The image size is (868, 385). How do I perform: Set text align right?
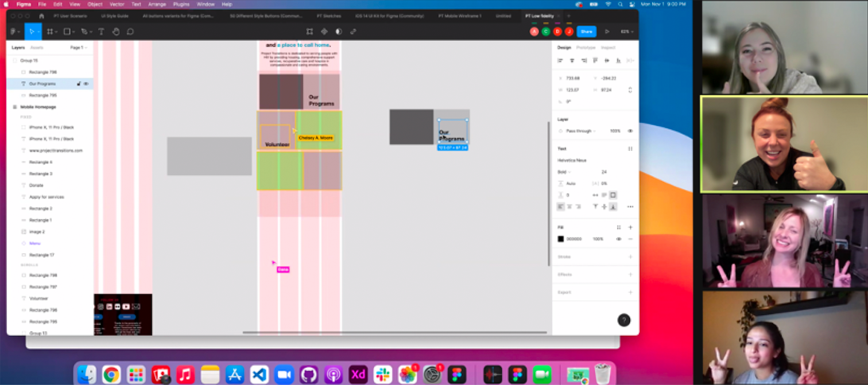(x=578, y=207)
